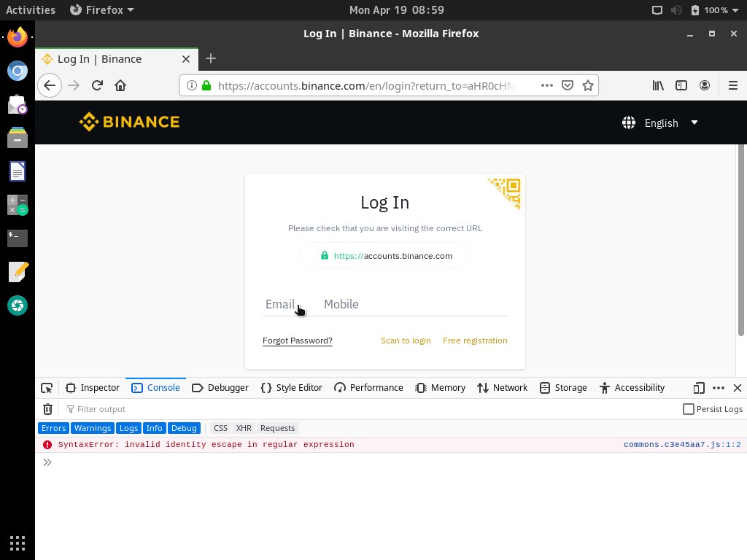The height and width of the screenshot is (560, 747).
Task: Open Calculator from the dock
Action: coord(18,205)
